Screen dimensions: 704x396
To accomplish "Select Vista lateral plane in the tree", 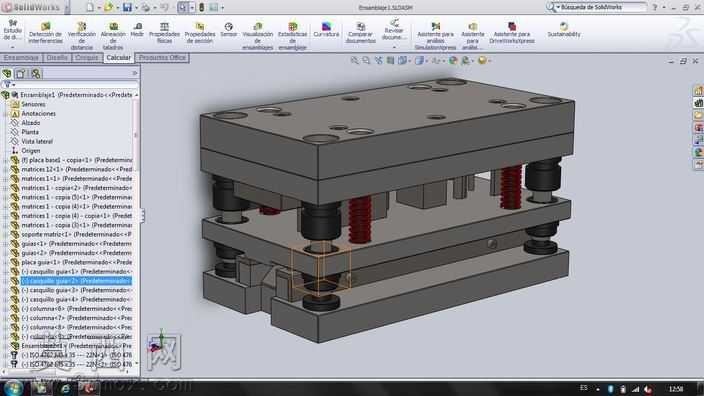I will click(x=37, y=141).
